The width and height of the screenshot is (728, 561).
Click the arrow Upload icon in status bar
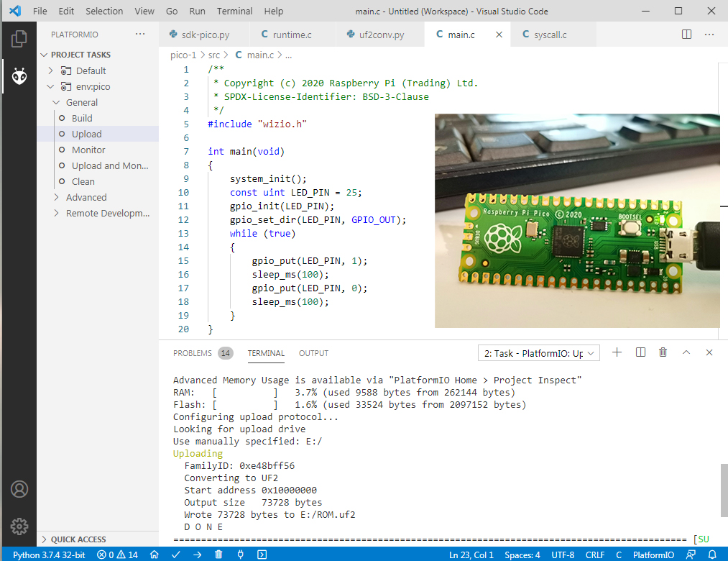(196, 555)
